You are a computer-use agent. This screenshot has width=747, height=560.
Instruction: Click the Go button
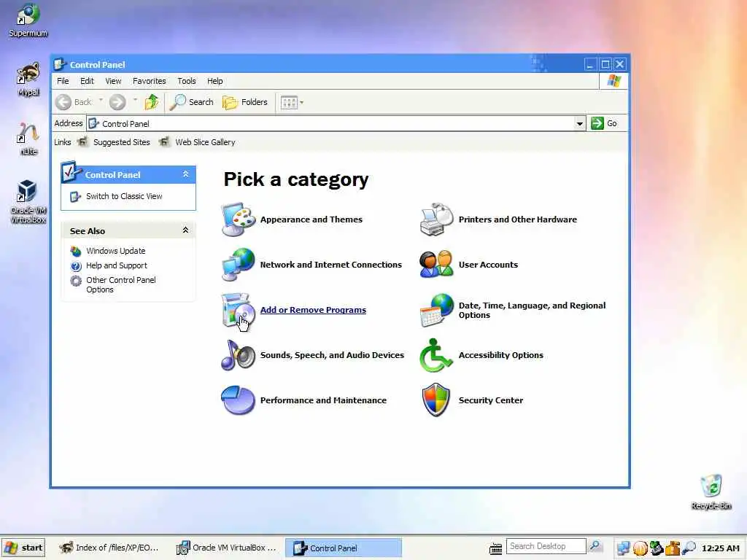coord(604,123)
